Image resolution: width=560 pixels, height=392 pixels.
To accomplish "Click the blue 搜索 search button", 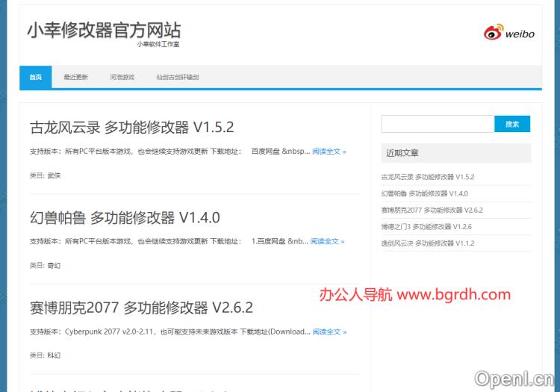I will pyautogui.click(x=512, y=124).
